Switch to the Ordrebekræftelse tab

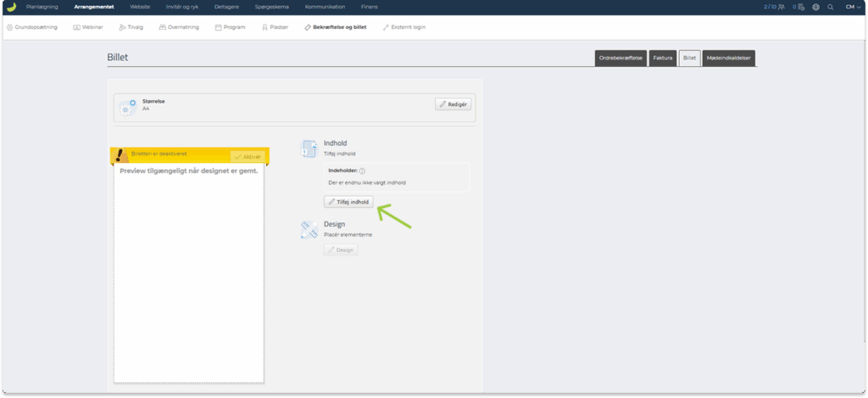[x=621, y=59]
